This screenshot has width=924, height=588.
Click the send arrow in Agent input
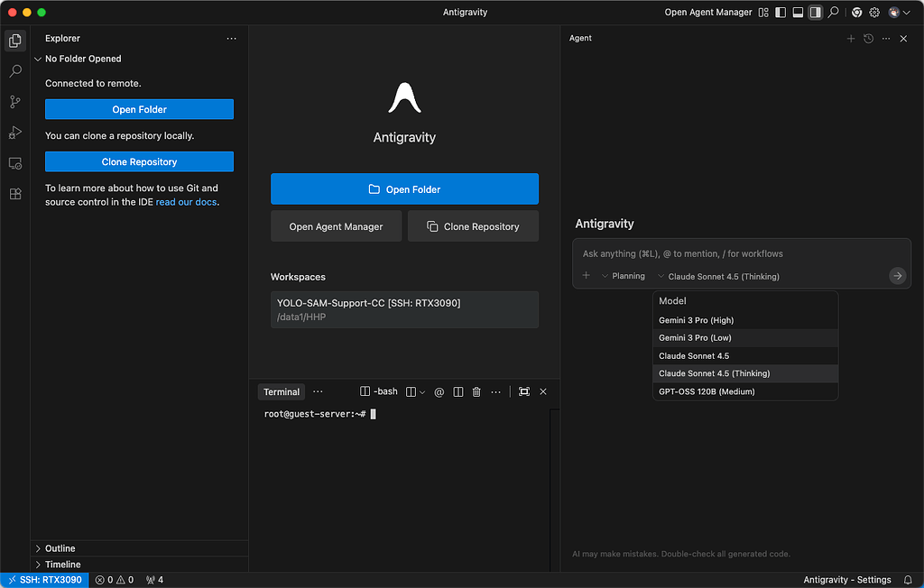click(898, 276)
